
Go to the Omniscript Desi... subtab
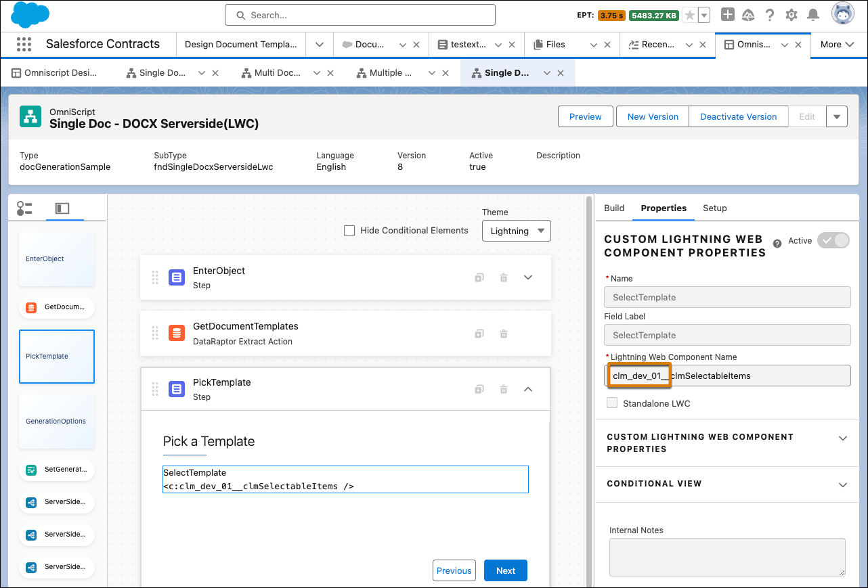pos(54,73)
